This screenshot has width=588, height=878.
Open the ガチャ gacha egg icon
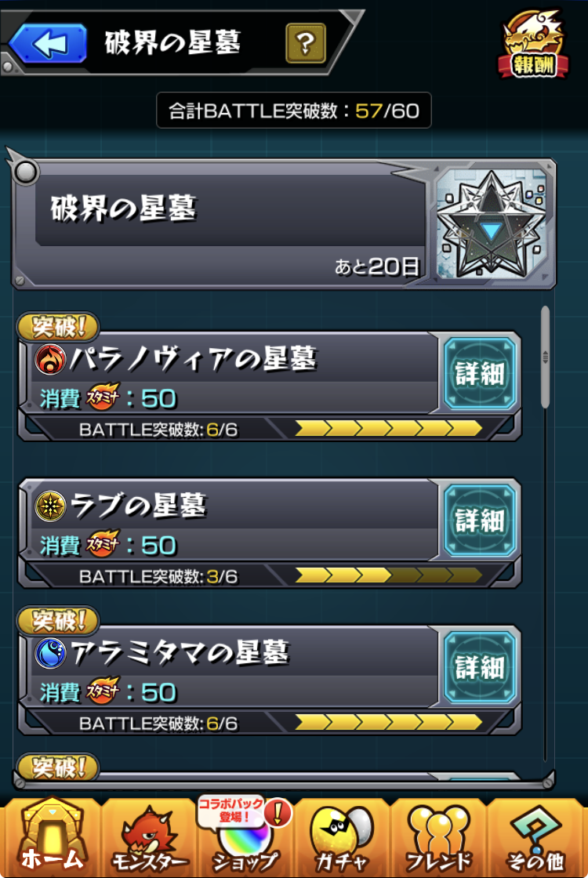(x=341, y=838)
